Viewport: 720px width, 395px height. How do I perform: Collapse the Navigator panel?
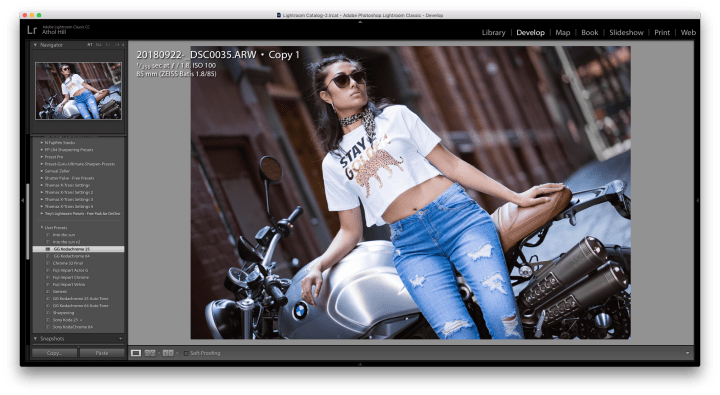35,45
